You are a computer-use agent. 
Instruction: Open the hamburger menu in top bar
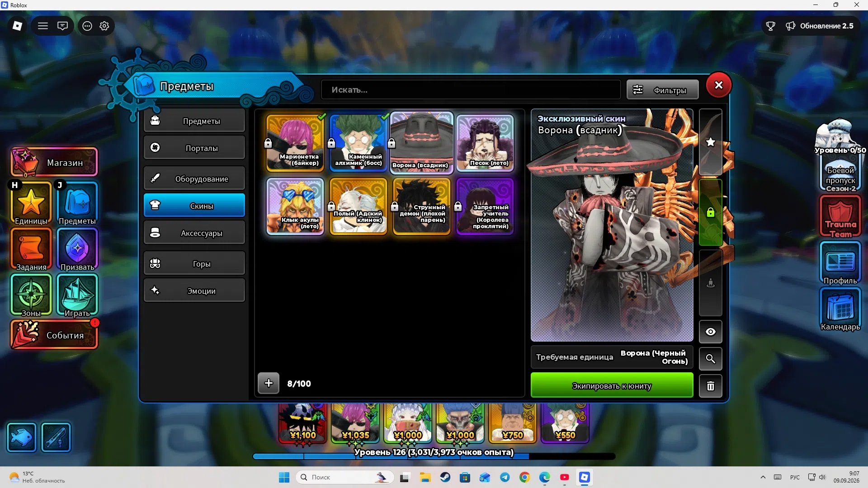point(43,26)
